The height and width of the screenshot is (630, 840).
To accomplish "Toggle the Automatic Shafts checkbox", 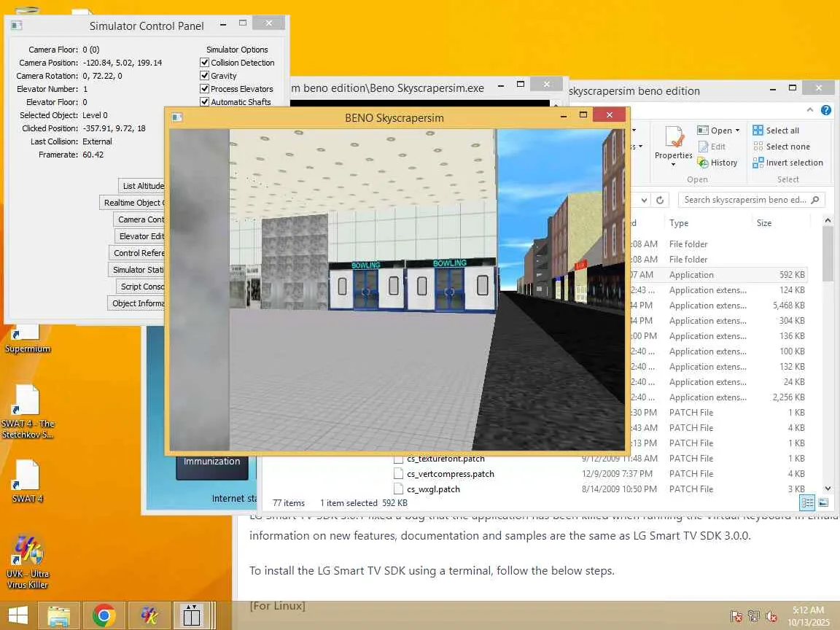I will [x=204, y=102].
